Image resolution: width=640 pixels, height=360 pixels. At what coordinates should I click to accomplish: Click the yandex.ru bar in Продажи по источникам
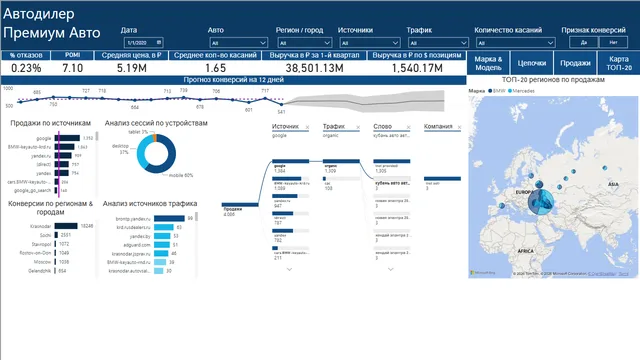(x=63, y=156)
